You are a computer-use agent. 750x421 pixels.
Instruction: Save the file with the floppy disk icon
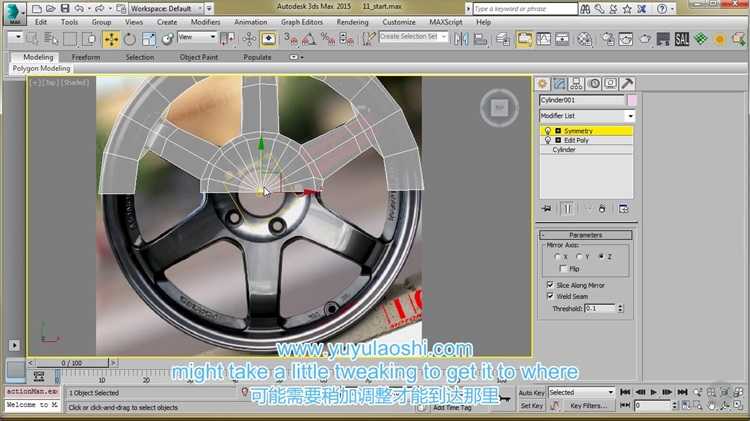pyautogui.click(x=65, y=9)
